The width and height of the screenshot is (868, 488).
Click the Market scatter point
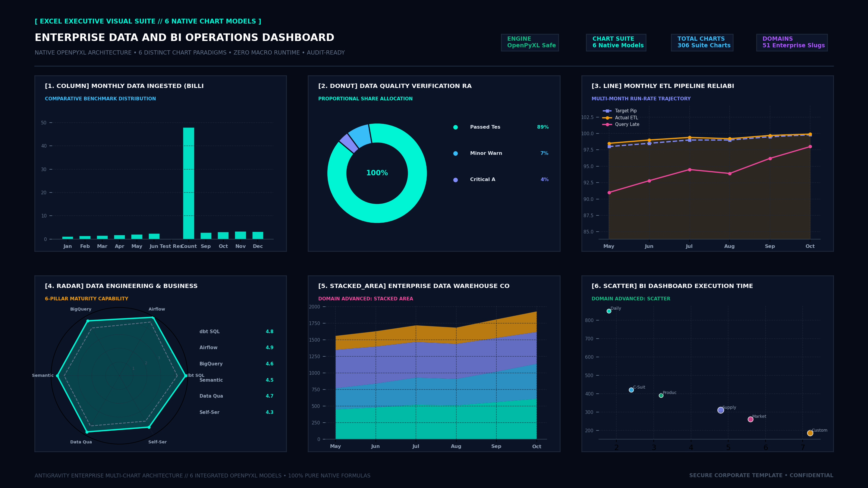(x=750, y=419)
